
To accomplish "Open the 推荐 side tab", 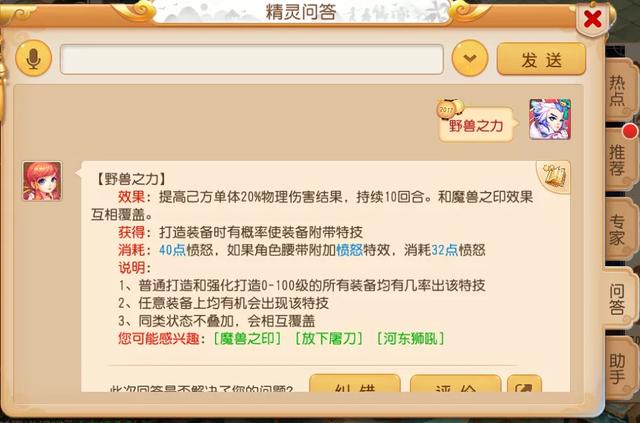I will pyautogui.click(x=618, y=160).
